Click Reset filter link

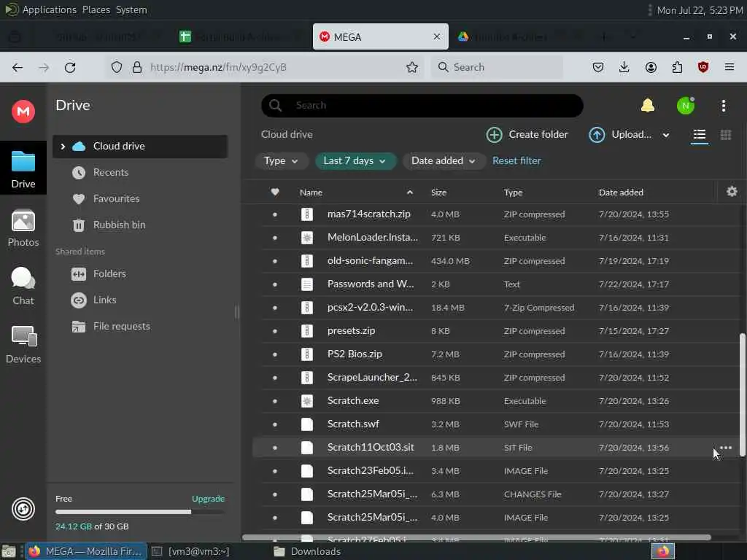coord(516,161)
